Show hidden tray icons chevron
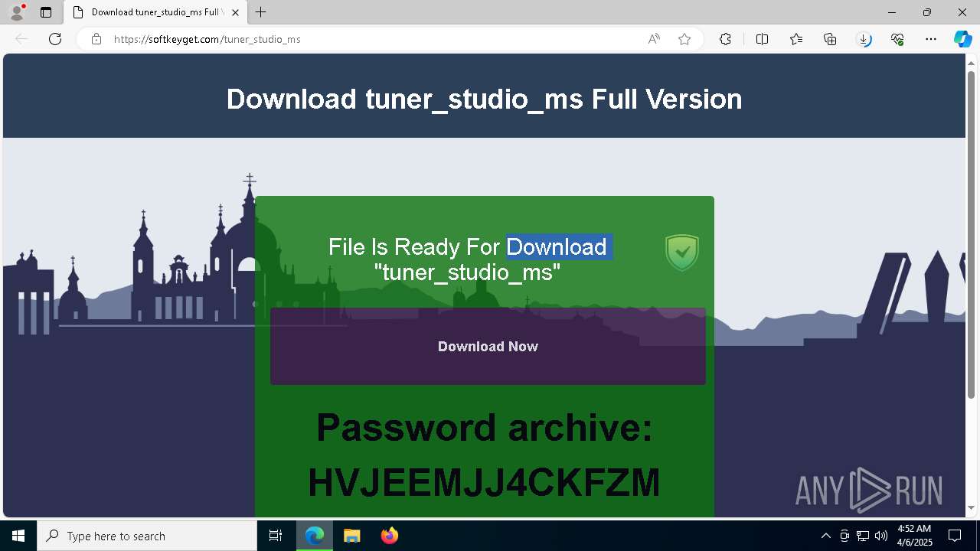Viewport: 980px width, 551px height. 825,536
